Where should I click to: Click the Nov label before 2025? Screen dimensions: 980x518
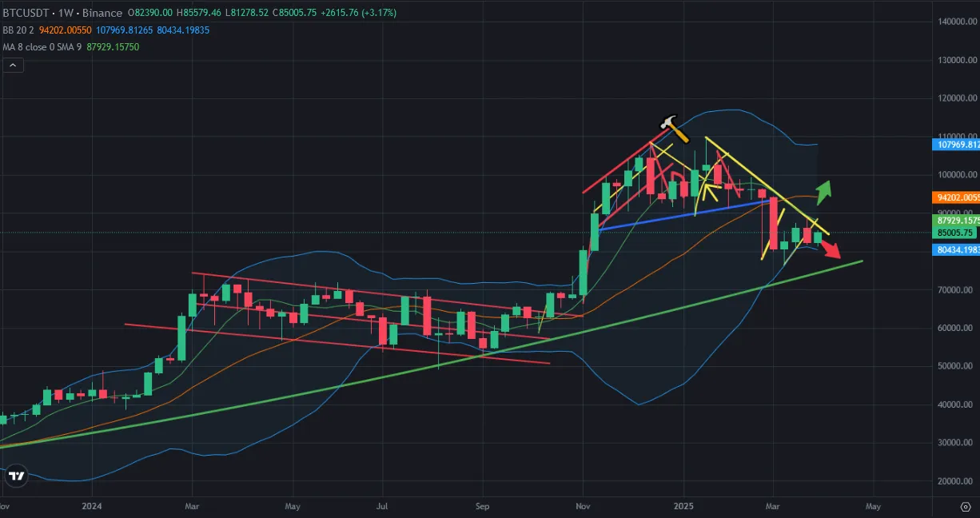[583, 507]
